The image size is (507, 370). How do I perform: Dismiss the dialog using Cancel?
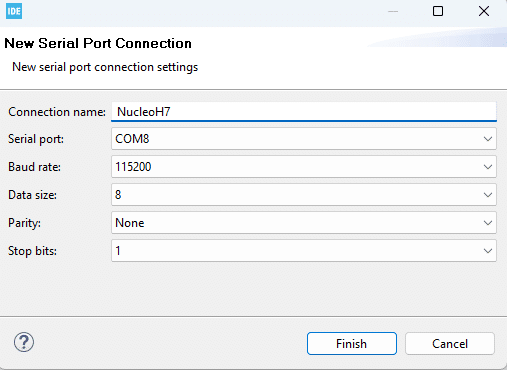click(x=450, y=343)
